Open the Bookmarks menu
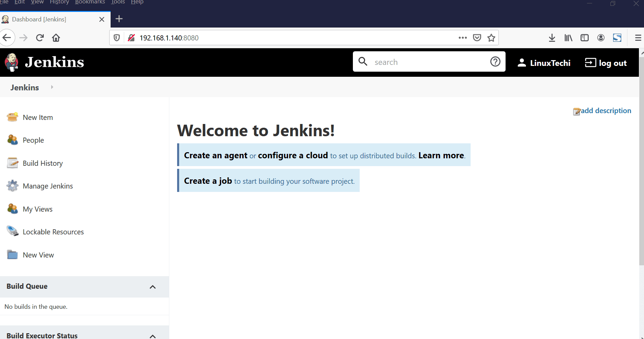This screenshot has width=644, height=339. [x=90, y=2]
